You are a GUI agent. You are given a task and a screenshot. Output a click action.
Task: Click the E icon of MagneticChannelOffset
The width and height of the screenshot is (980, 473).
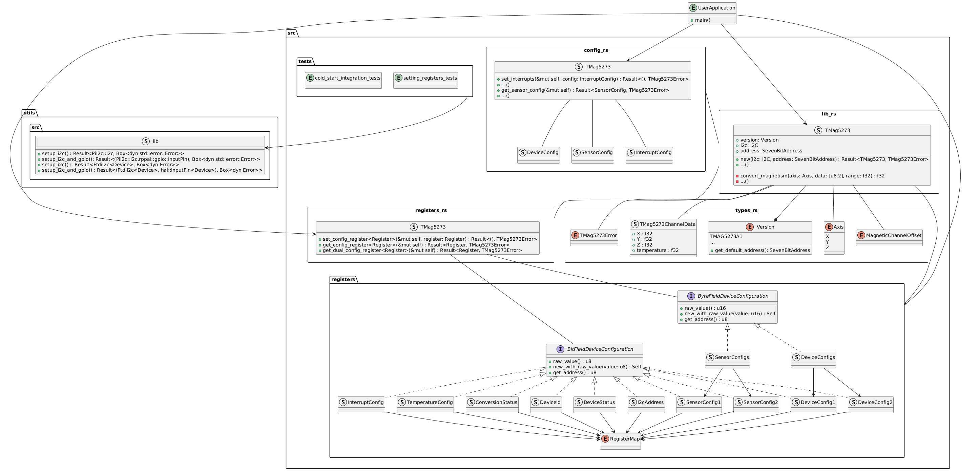[x=861, y=235]
